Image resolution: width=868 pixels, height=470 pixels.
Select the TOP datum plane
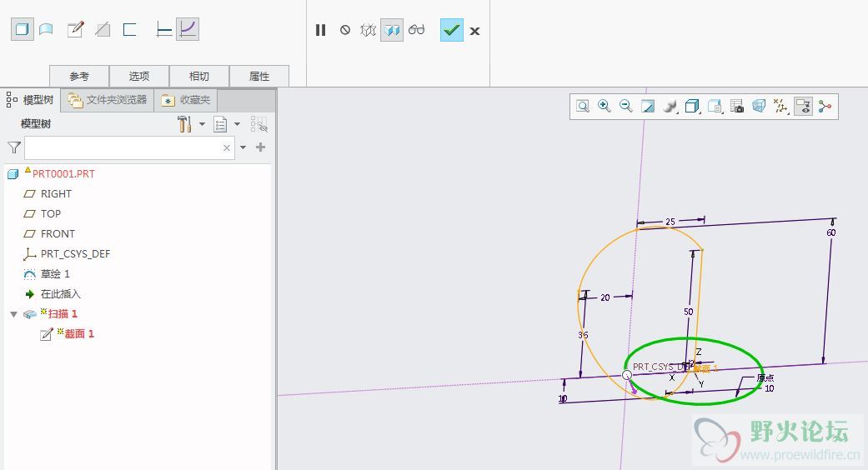(x=50, y=214)
